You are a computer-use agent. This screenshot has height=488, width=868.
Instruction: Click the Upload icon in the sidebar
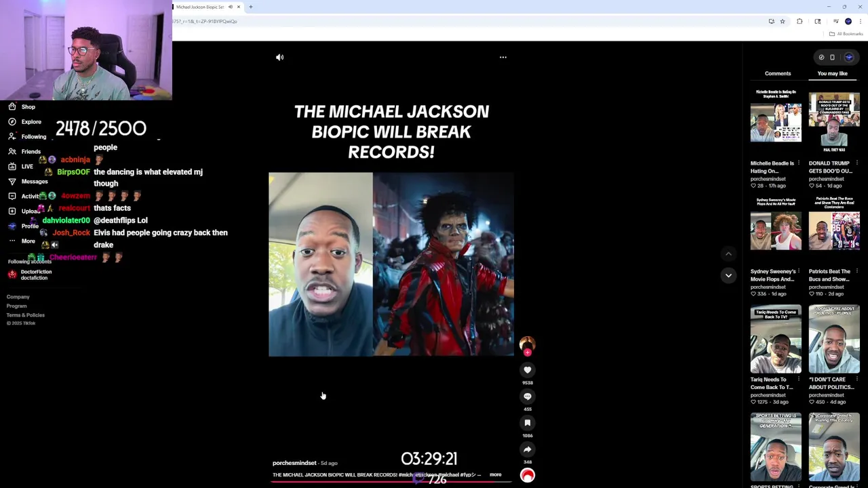[12, 211]
